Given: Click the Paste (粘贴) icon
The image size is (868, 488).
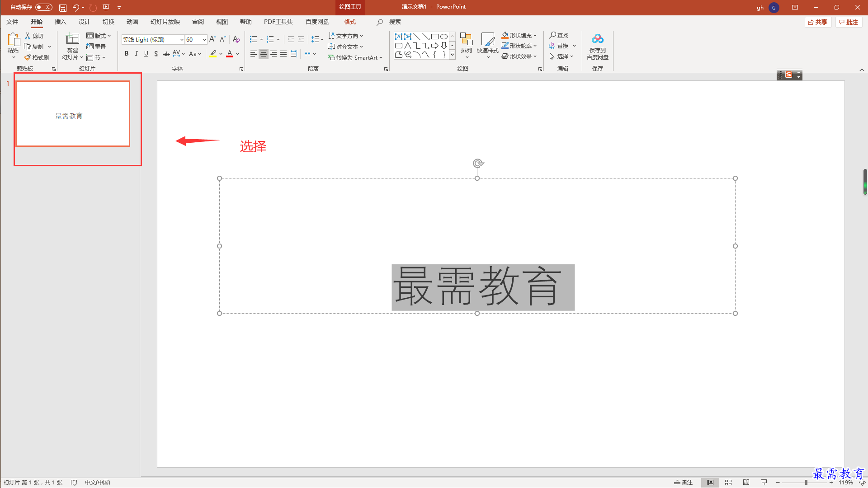Looking at the screenshot, I should [x=13, y=40].
